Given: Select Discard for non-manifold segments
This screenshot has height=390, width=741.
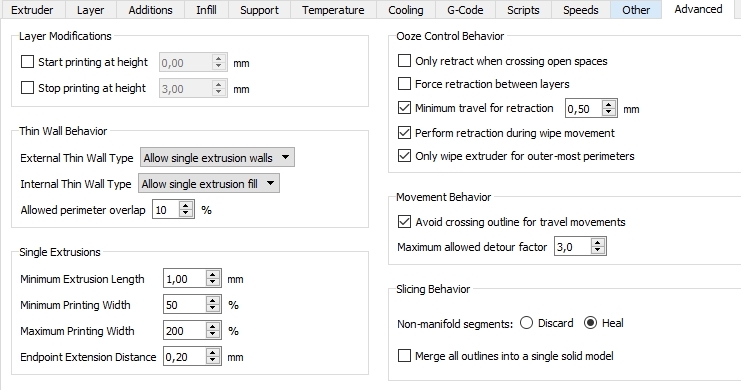Looking at the screenshot, I should point(526,323).
